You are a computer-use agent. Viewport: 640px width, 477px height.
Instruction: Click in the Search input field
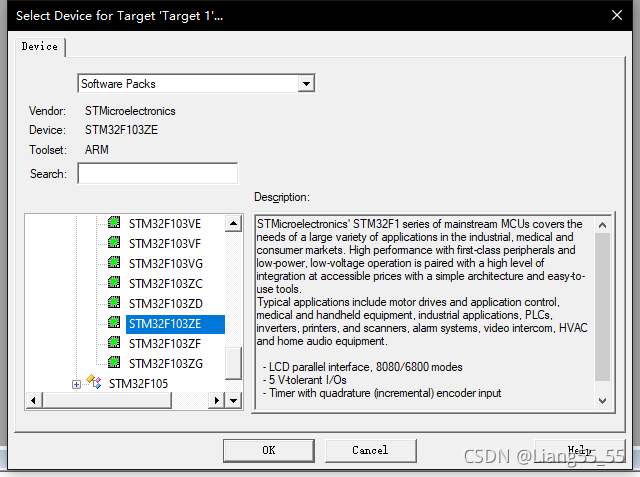158,173
